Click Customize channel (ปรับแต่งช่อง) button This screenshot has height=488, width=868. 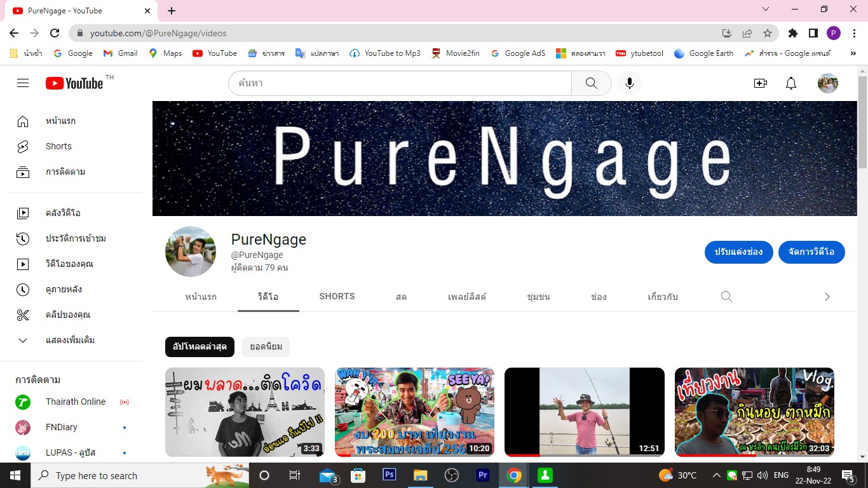(x=738, y=252)
